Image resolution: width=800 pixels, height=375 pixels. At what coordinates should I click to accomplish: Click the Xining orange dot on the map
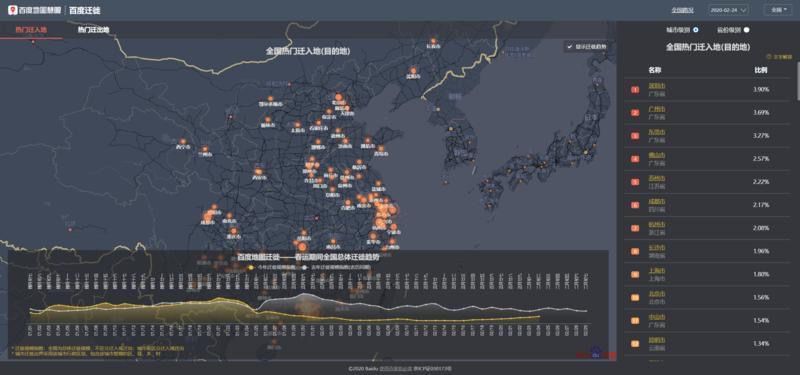pos(183,141)
